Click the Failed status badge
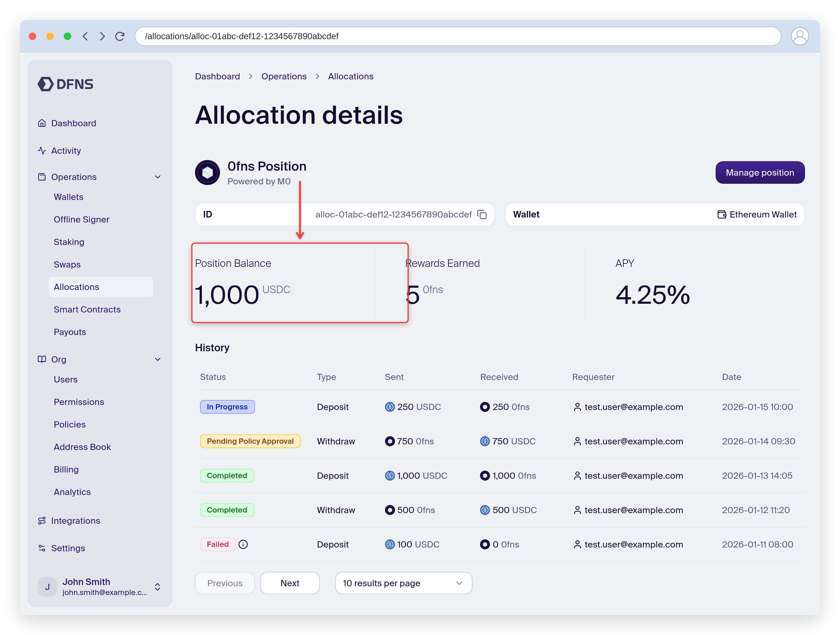The width and height of the screenshot is (840, 635). 217,544
